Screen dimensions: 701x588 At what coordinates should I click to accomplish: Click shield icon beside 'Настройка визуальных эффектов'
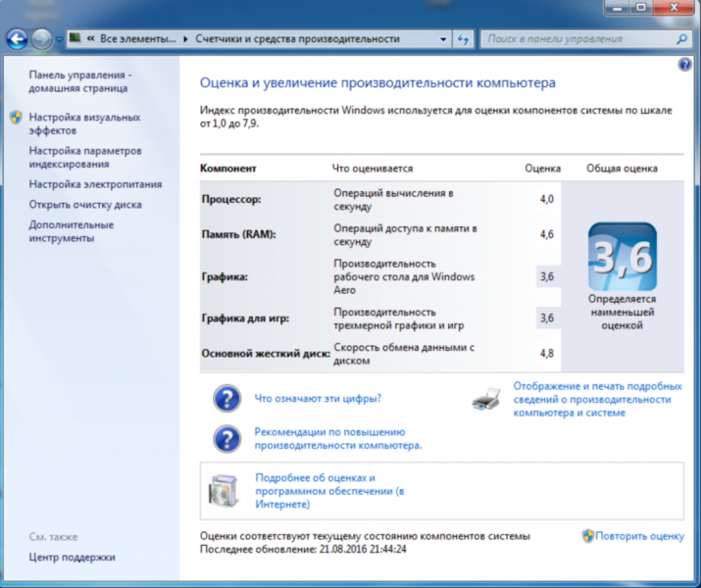[x=16, y=118]
